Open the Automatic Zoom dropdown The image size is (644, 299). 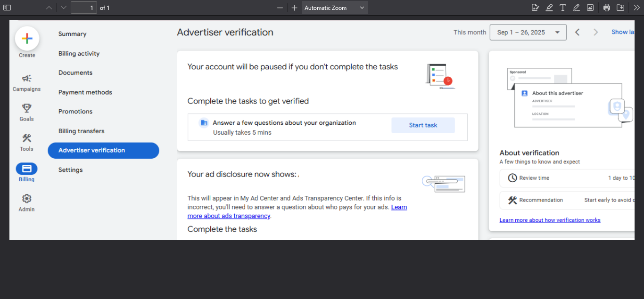tap(334, 8)
